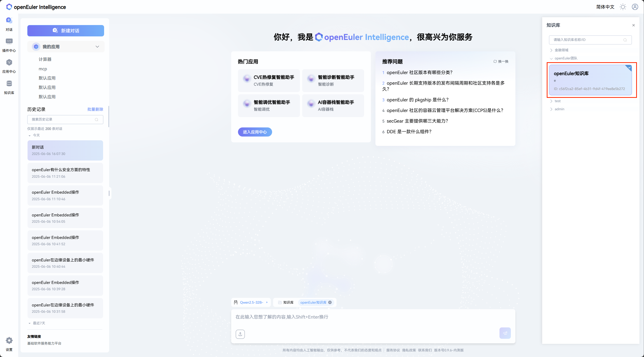Open openEuler在边缘设备上的最小硬件 conversation from 10:40:44
The width and height of the screenshot is (644, 357).
65,263
